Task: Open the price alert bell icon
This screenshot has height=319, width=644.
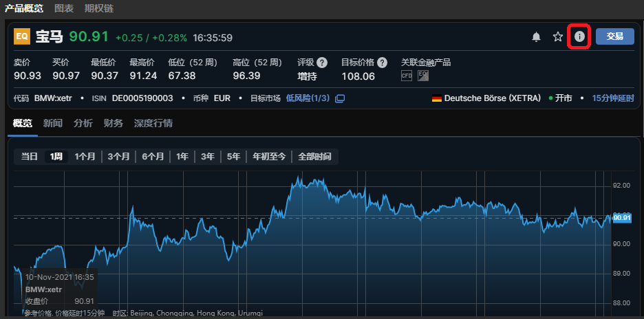Action: tap(536, 36)
